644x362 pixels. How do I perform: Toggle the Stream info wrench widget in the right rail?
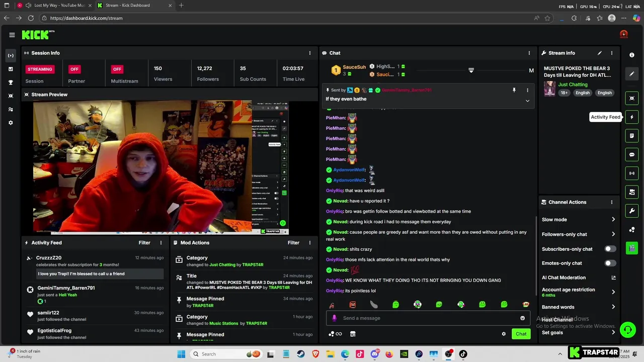pyautogui.click(x=632, y=211)
